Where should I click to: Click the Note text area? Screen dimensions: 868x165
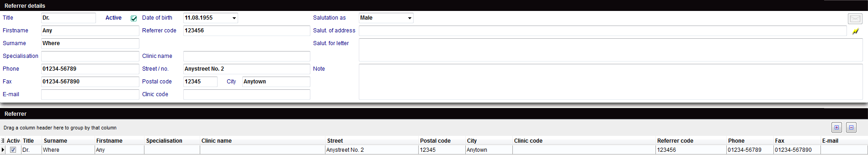tap(611, 82)
